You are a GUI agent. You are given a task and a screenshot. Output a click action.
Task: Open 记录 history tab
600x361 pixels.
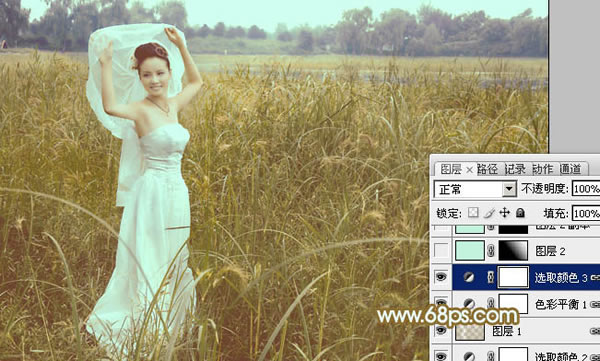tap(515, 169)
